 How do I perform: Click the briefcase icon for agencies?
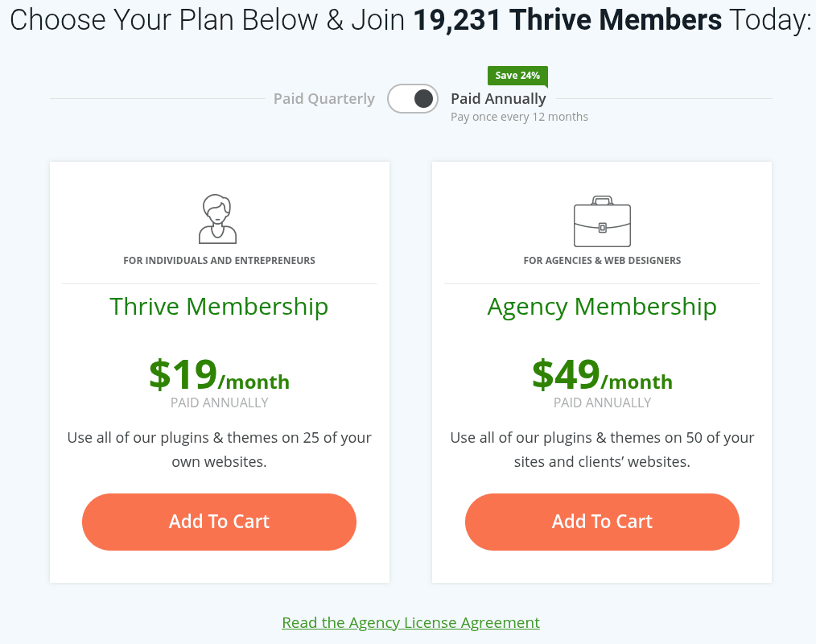[601, 221]
